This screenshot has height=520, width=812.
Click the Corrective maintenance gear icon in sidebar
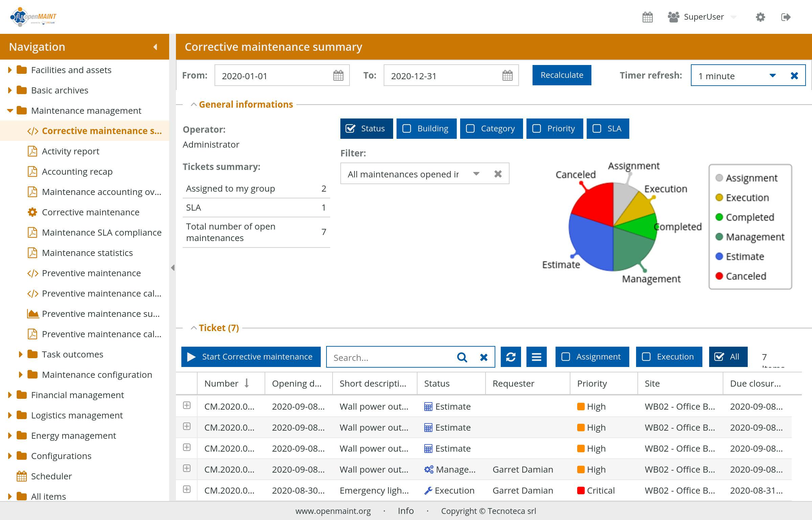[x=32, y=212]
